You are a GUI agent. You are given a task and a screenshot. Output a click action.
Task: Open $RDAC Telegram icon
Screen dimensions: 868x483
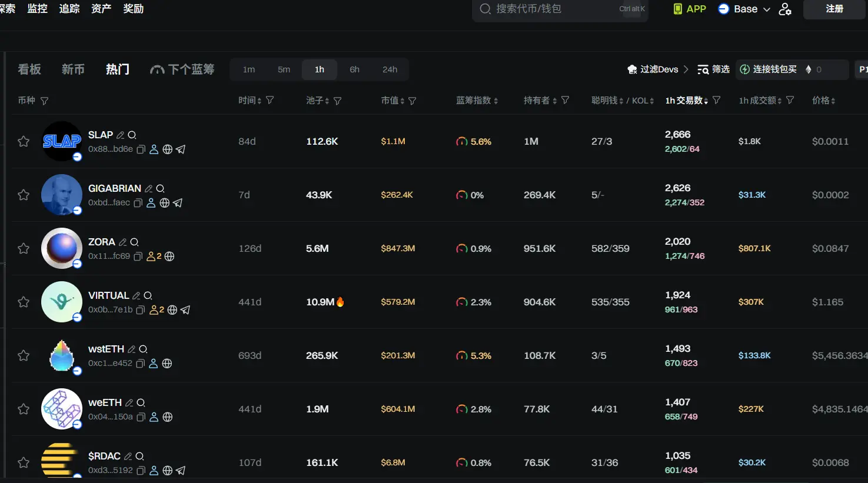tap(181, 471)
